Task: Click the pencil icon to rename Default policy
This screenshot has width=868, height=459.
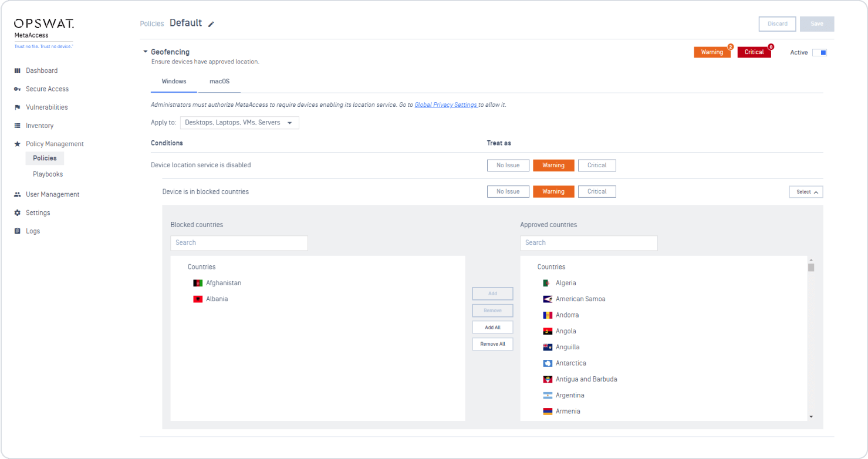Action: coord(211,24)
